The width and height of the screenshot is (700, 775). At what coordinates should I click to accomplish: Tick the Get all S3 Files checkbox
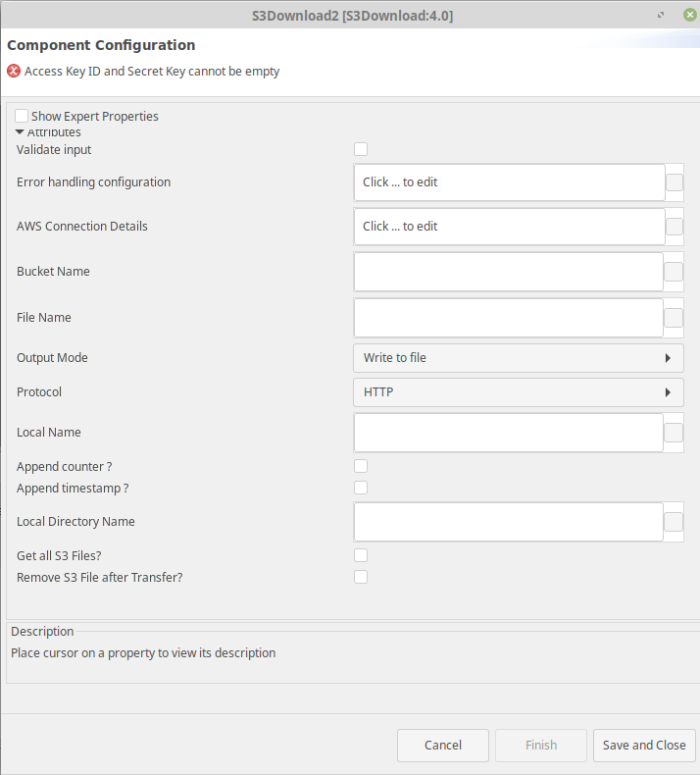pos(361,555)
